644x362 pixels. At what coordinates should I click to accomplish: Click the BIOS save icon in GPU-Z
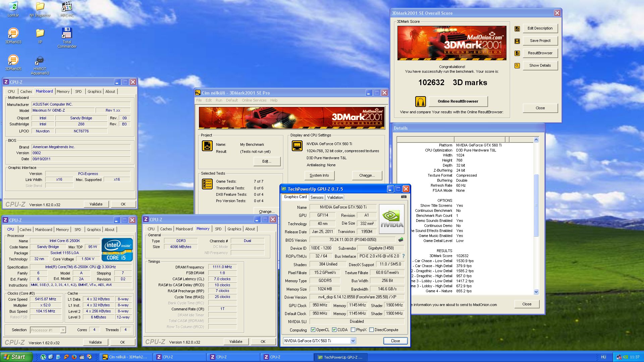point(400,240)
